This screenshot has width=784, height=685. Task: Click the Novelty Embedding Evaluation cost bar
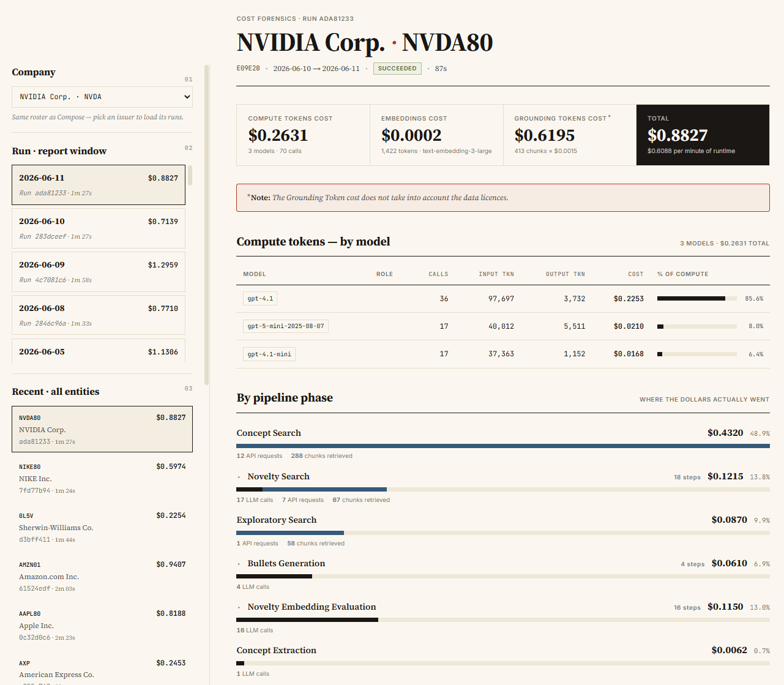click(x=503, y=619)
